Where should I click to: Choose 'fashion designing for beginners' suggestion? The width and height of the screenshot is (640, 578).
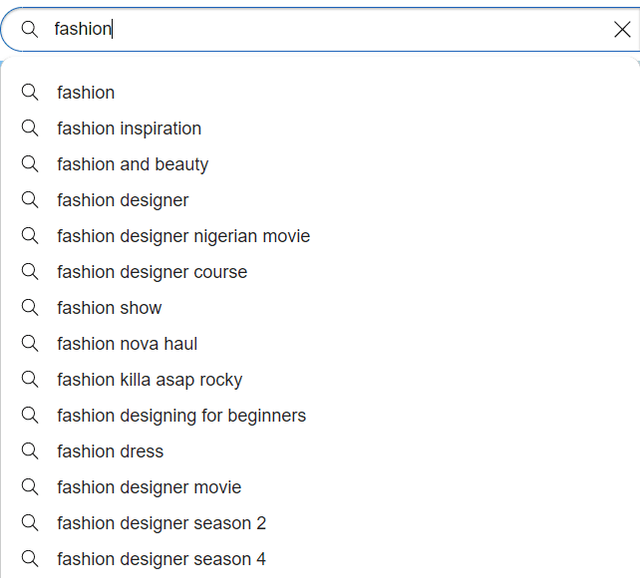[x=181, y=416]
